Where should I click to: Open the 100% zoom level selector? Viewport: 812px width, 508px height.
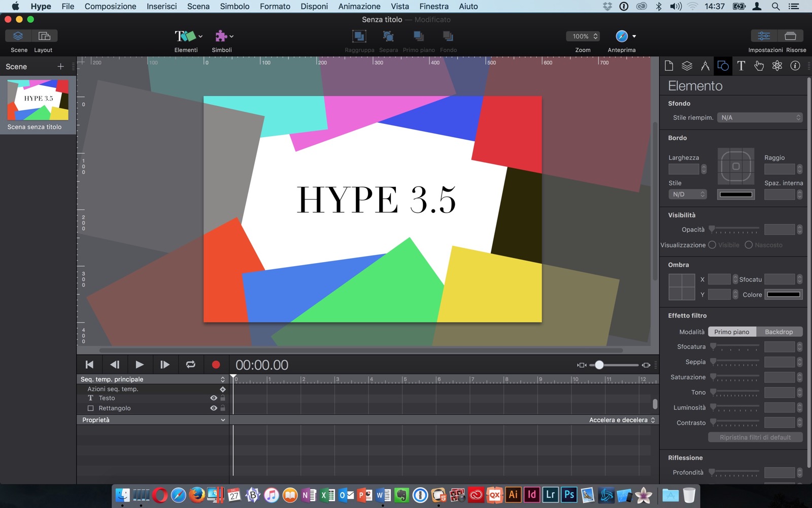[x=583, y=36]
